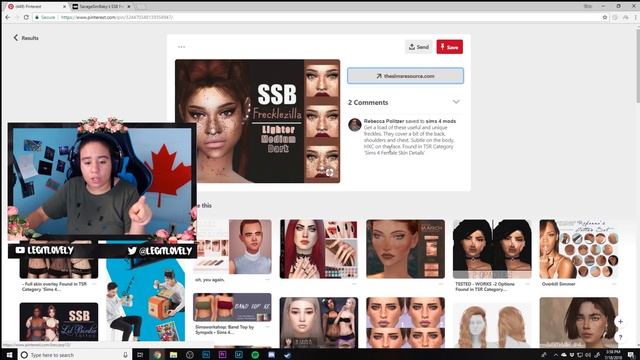Click the 'Simsworkshop: Band Top' caption
The image size is (640, 360).
[x=224, y=330]
